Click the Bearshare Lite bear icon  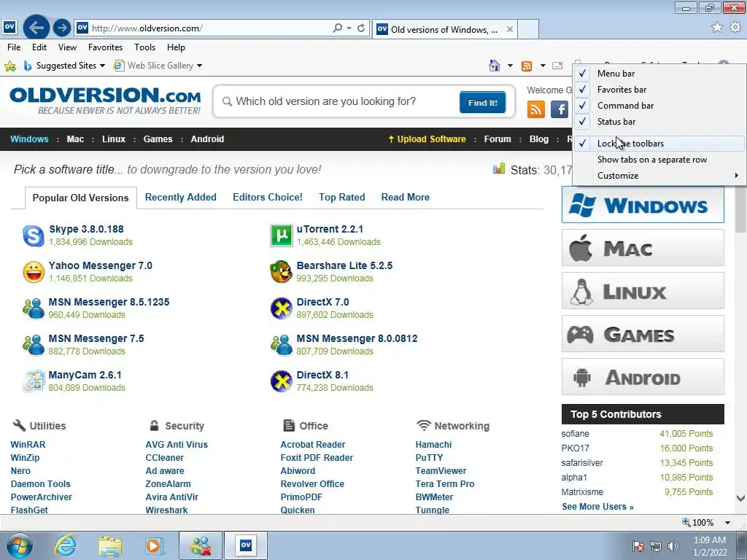[281, 272]
